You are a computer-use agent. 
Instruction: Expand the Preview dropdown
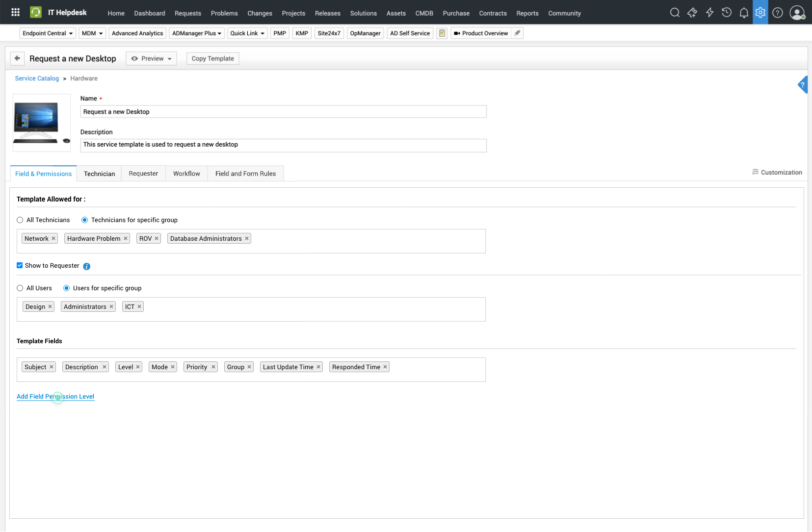[151, 58]
